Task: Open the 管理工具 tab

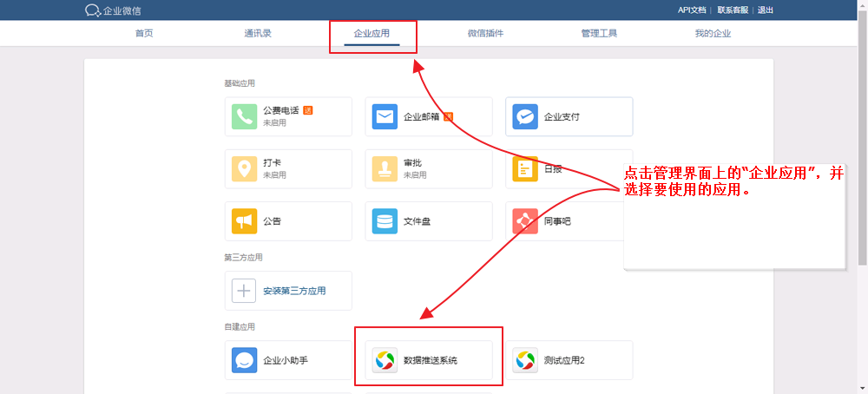Action: pos(599,34)
